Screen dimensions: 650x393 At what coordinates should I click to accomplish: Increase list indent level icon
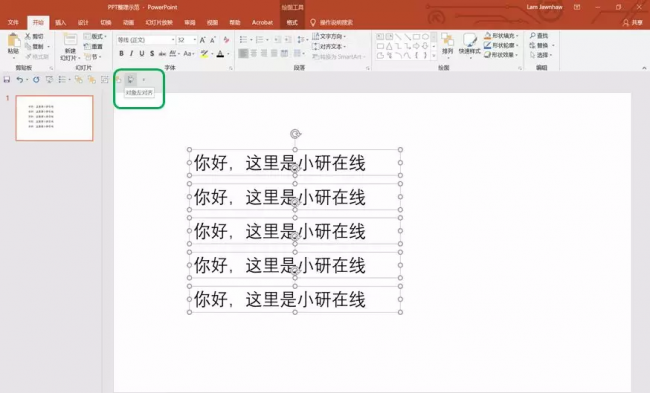tap(288, 40)
